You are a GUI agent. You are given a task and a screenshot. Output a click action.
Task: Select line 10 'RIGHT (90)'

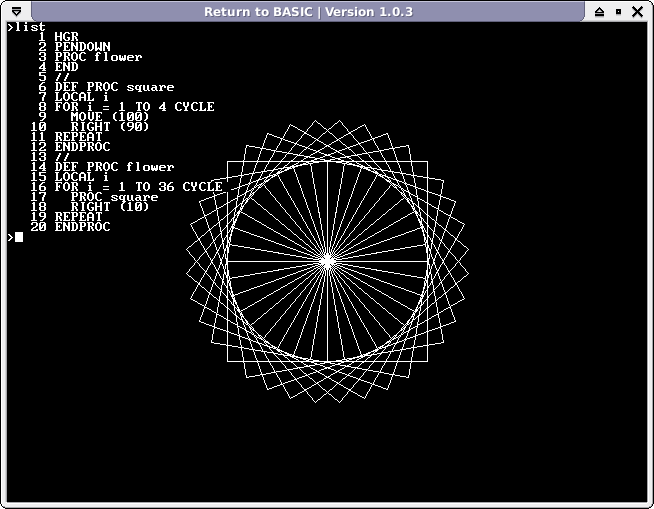90,127
